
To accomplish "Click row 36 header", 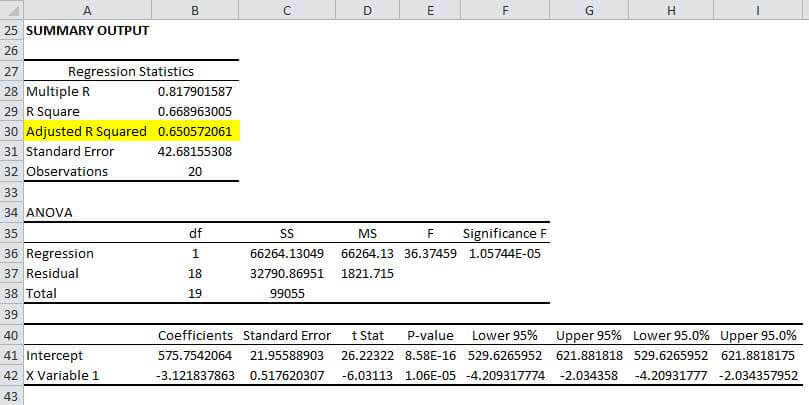I will (x=11, y=254).
